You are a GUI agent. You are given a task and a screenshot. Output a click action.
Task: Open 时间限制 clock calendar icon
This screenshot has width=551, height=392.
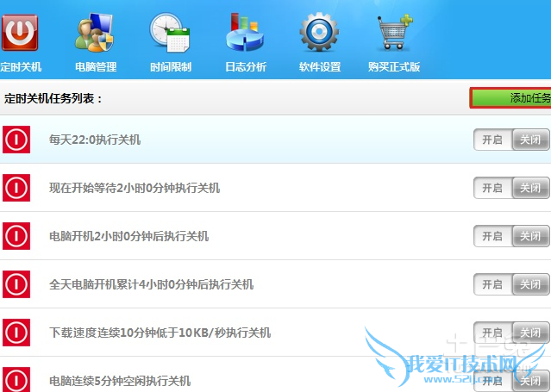(170, 33)
